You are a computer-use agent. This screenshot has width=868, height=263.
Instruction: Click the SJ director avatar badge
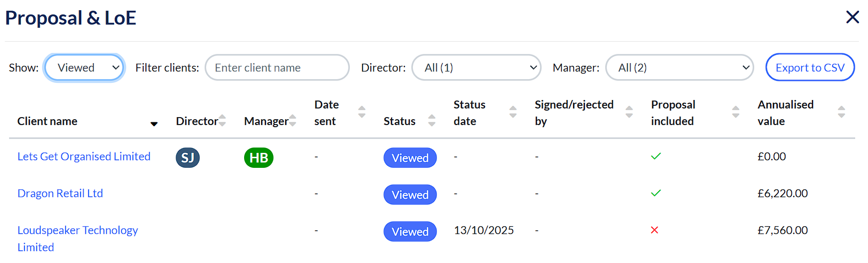point(187,158)
